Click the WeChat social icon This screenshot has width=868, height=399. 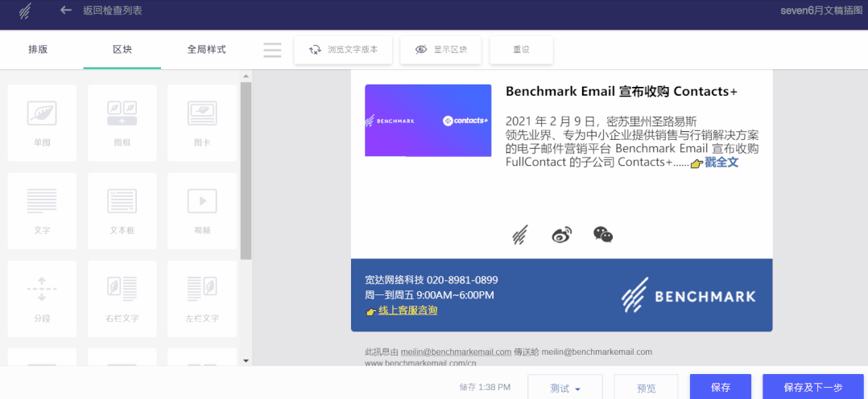click(603, 235)
